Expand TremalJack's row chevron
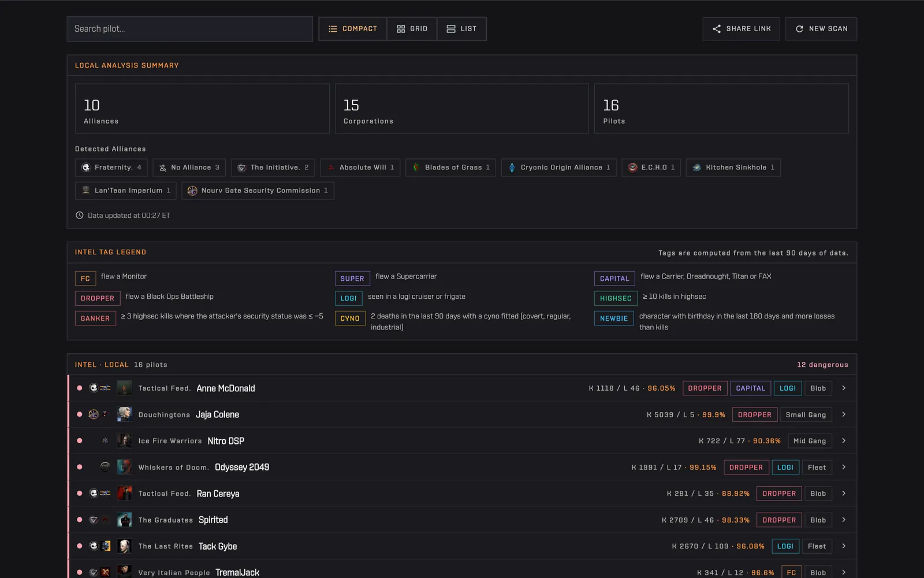924x578 pixels. click(844, 573)
